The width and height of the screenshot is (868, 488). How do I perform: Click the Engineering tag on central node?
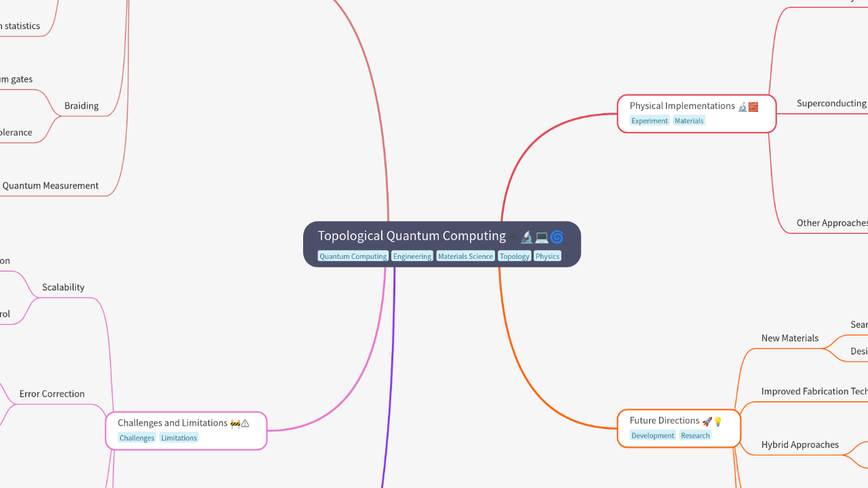[x=412, y=256]
